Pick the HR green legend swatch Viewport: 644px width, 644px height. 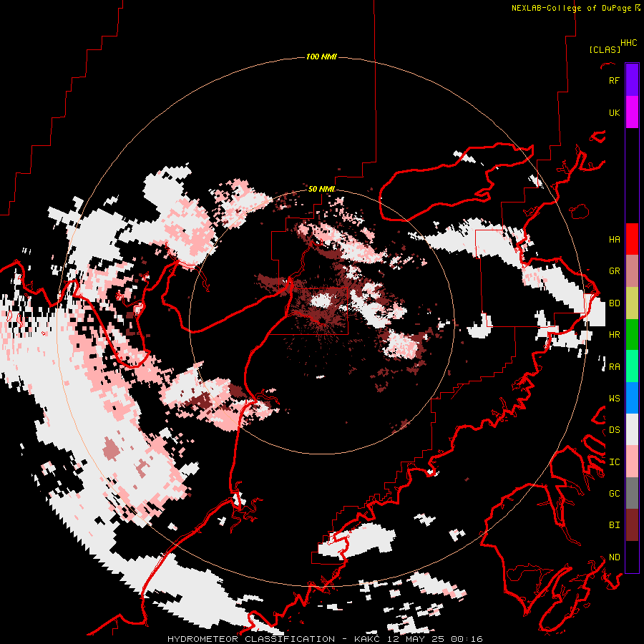pos(632,335)
